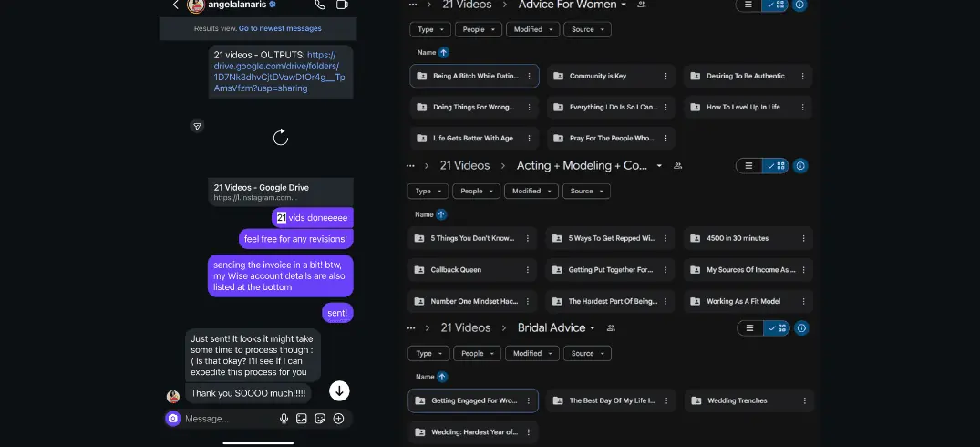Image resolution: width=980 pixels, height=447 pixels.
Task: Select the 'feel free for any revisions!' message
Action: click(295, 239)
